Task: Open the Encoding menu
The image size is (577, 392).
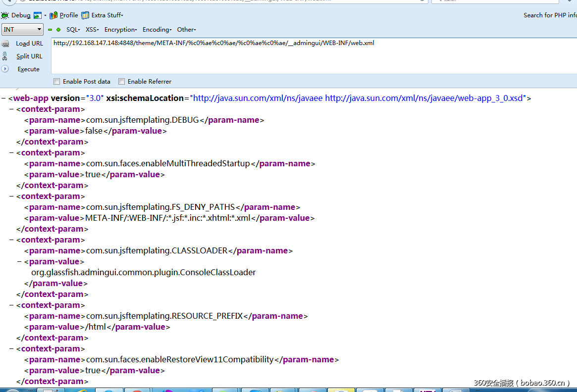Action: (x=157, y=30)
